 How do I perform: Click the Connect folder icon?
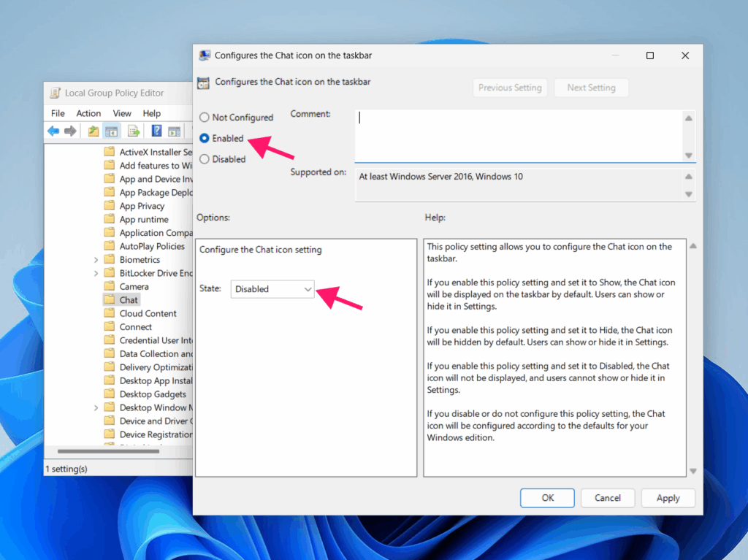(x=110, y=327)
